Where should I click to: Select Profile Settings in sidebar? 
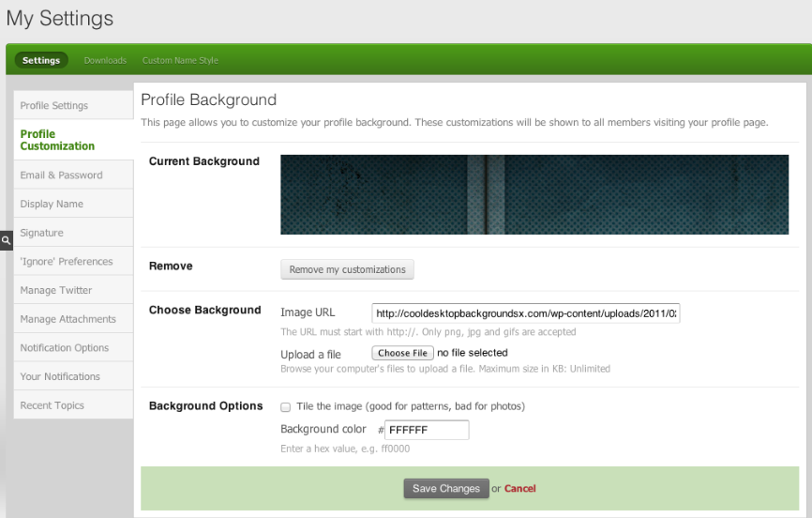click(54, 106)
